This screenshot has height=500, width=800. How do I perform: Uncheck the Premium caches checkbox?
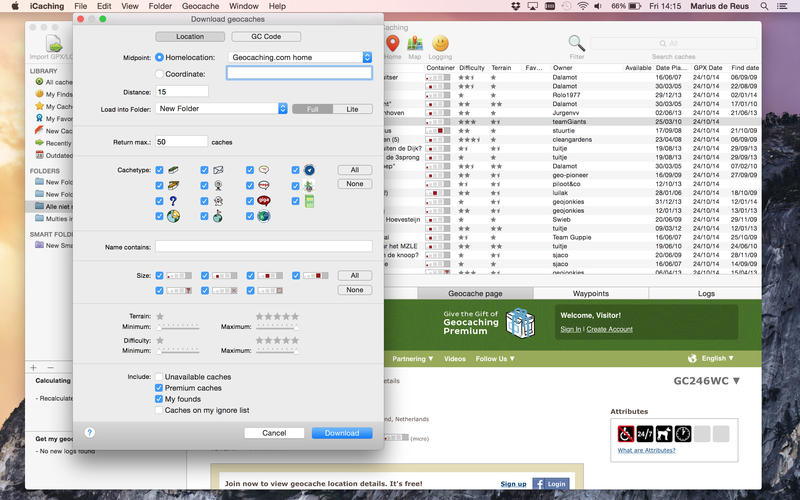pos(159,388)
